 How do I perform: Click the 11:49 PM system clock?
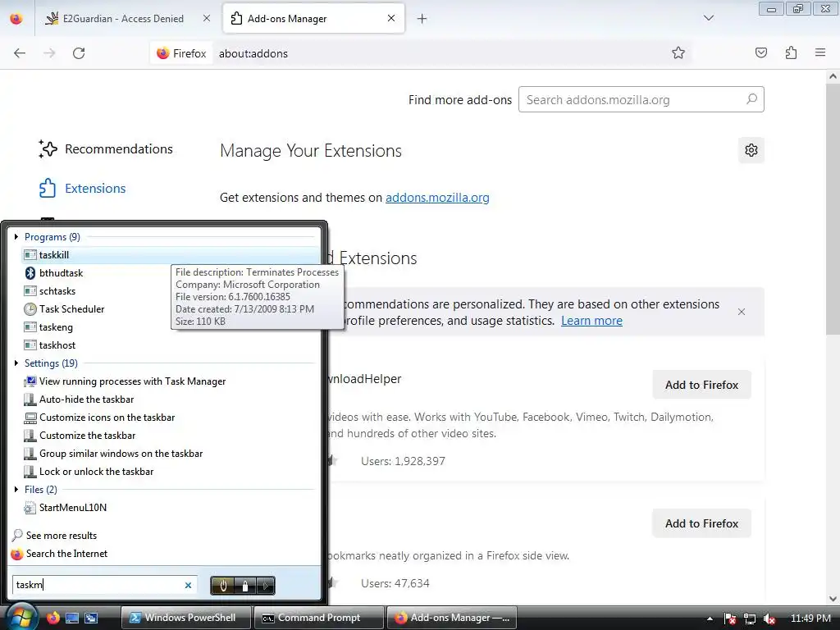pos(810,619)
